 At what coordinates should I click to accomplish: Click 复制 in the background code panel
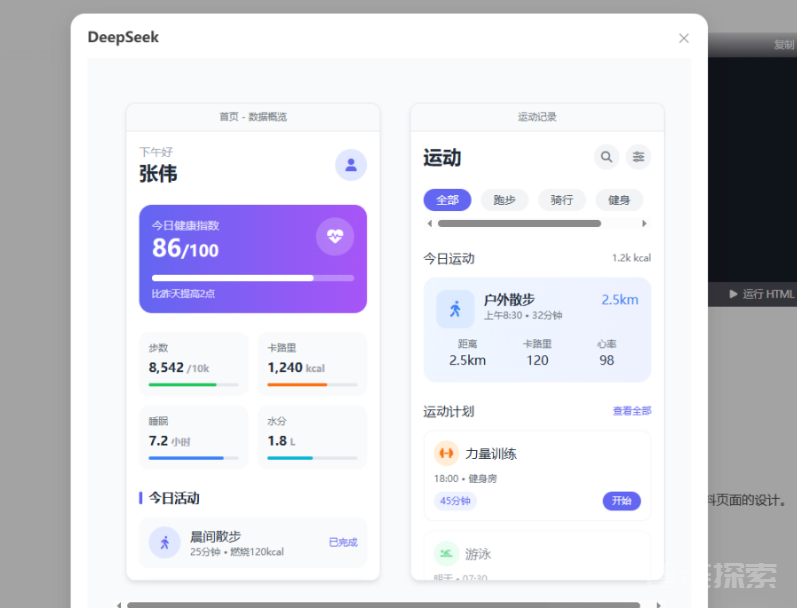(783, 45)
